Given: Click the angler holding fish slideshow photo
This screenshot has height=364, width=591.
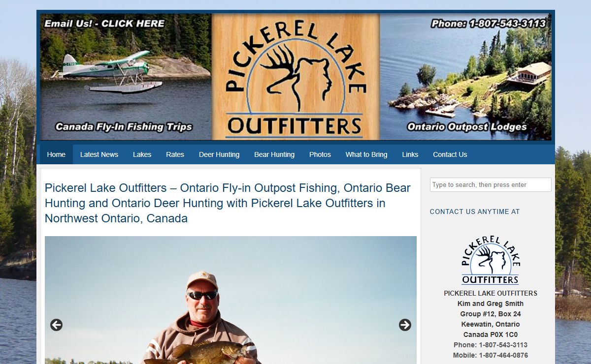Looking at the screenshot, I should [230, 300].
